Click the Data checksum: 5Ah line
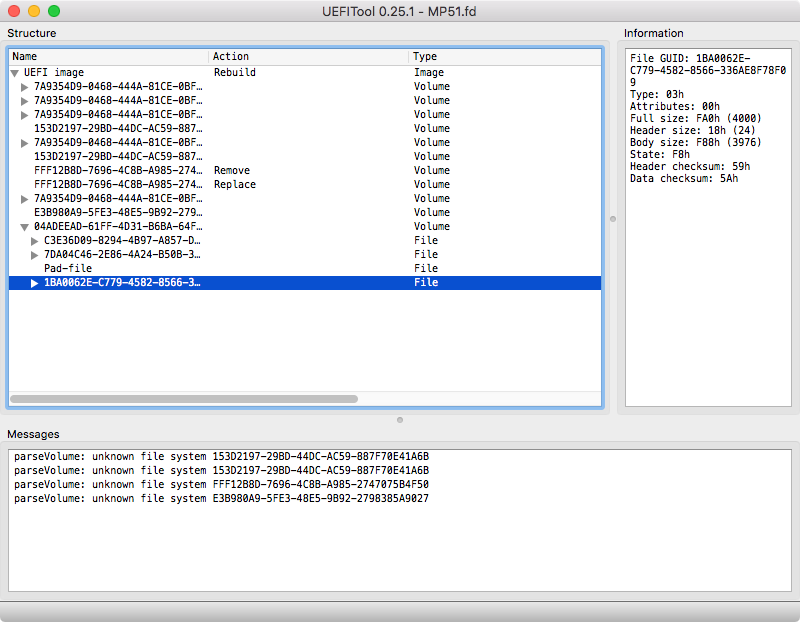 (x=684, y=179)
